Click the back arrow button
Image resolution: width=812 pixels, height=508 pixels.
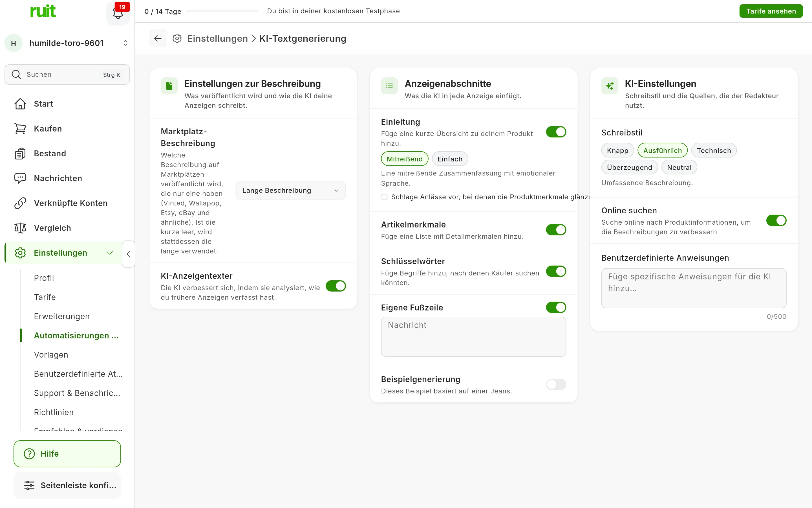tap(158, 38)
